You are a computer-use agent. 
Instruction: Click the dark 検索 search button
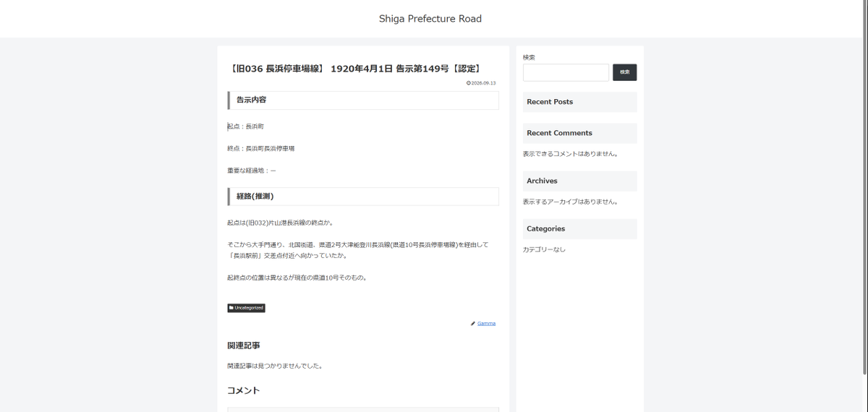coord(624,72)
